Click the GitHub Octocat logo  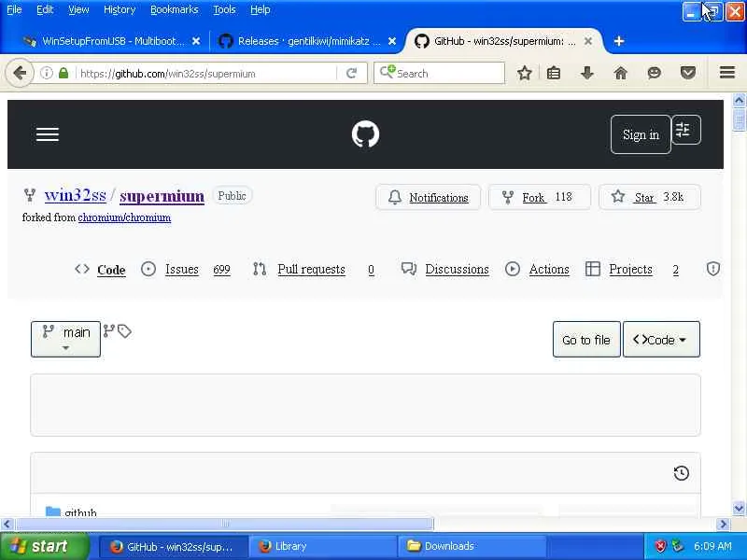coord(365,134)
